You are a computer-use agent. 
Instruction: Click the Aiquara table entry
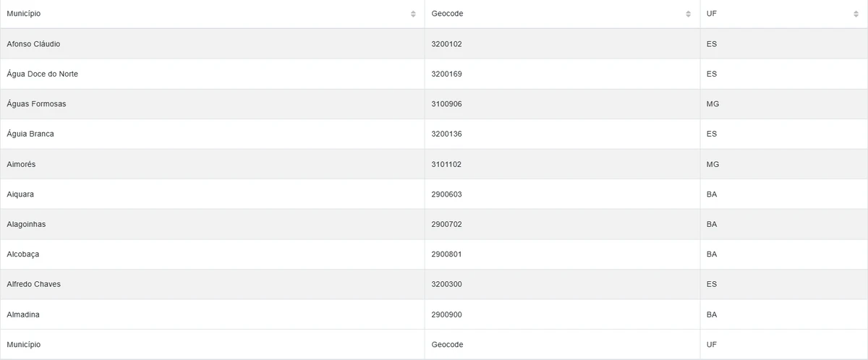[x=20, y=194]
